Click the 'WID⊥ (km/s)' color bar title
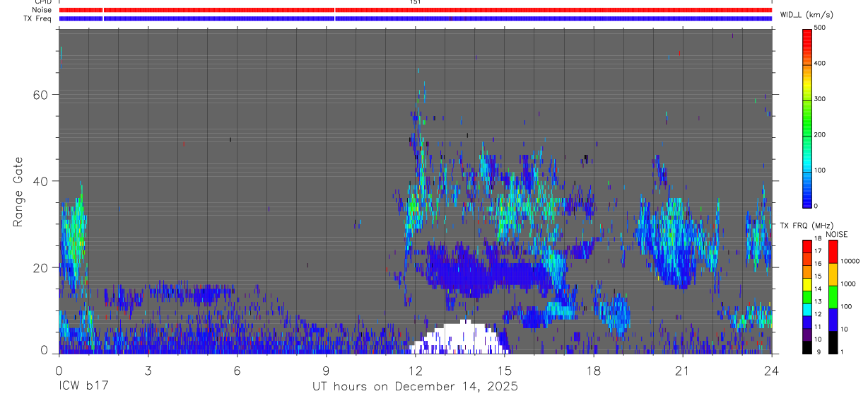The width and height of the screenshot is (868, 401). point(809,14)
